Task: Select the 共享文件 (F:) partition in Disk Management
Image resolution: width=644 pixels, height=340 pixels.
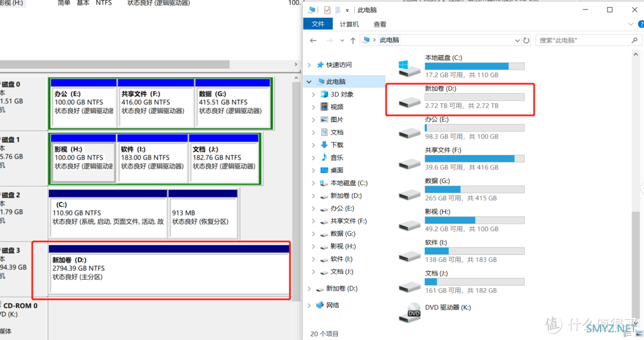Action: [156, 103]
